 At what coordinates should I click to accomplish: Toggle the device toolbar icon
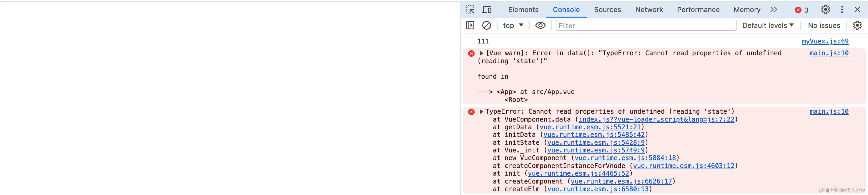(487, 9)
